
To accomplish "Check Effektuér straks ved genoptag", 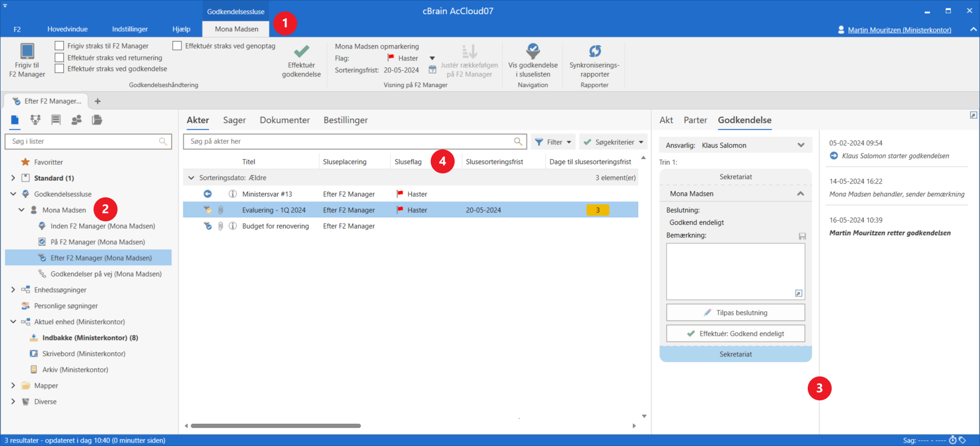I will 177,46.
